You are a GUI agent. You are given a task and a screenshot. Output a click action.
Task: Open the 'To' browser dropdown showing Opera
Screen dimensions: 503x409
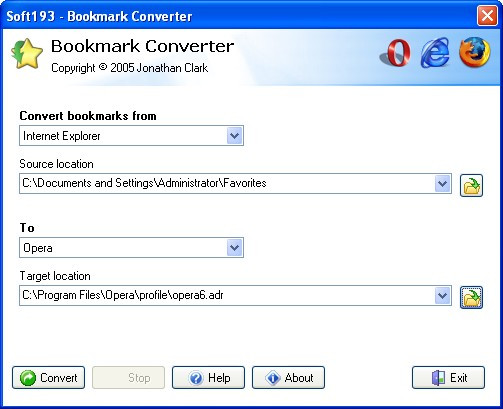(235, 248)
